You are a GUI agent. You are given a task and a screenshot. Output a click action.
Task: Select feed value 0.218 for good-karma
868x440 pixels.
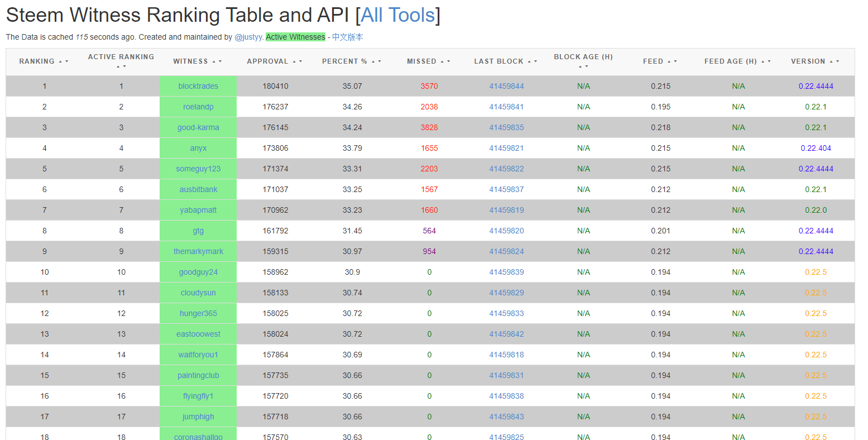(660, 127)
